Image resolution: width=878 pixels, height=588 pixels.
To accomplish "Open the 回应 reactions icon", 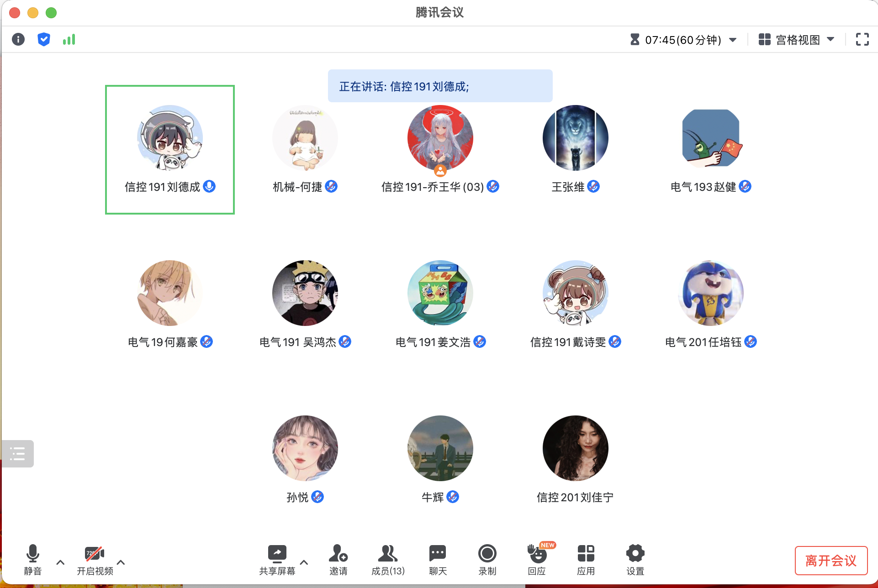I will pyautogui.click(x=537, y=559).
